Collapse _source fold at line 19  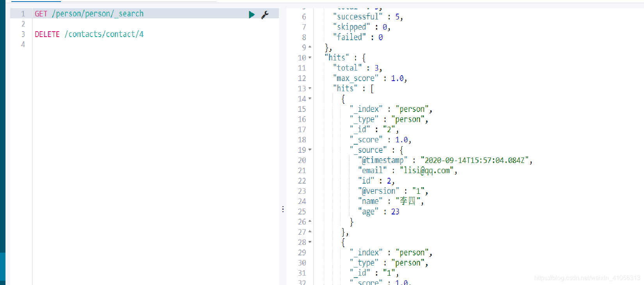pyautogui.click(x=310, y=150)
